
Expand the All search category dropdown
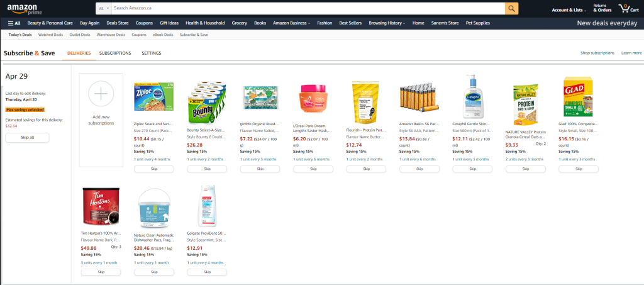[104, 8]
